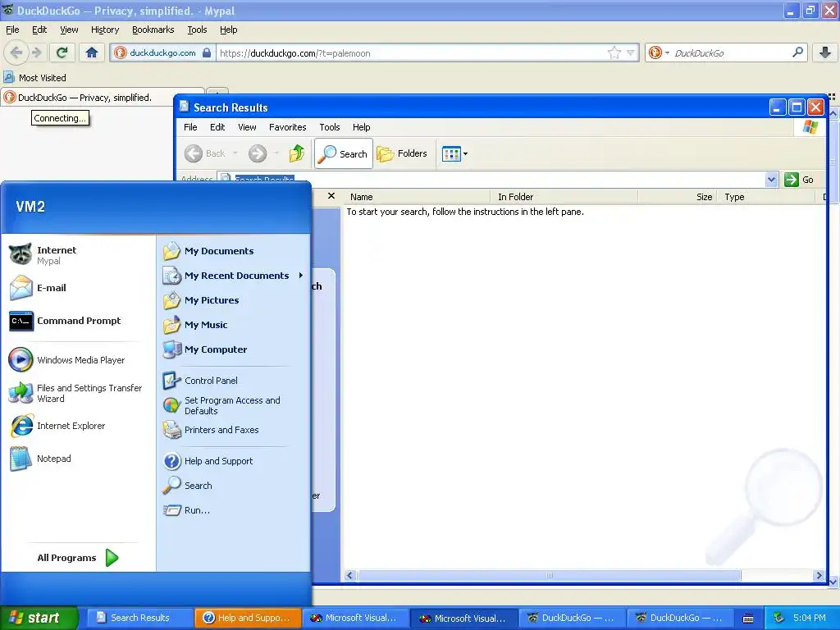The height and width of the screenshot is (630, 840).
Task: Open search engine selector dropdown
Action: [659, 52]
